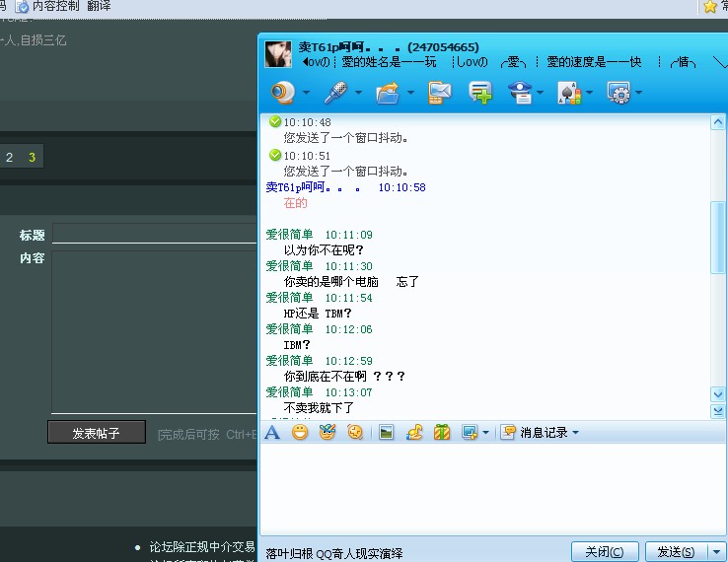Screen dimensions: 728x562
Task: Click the send file folder icon
Action: [388, 93]
